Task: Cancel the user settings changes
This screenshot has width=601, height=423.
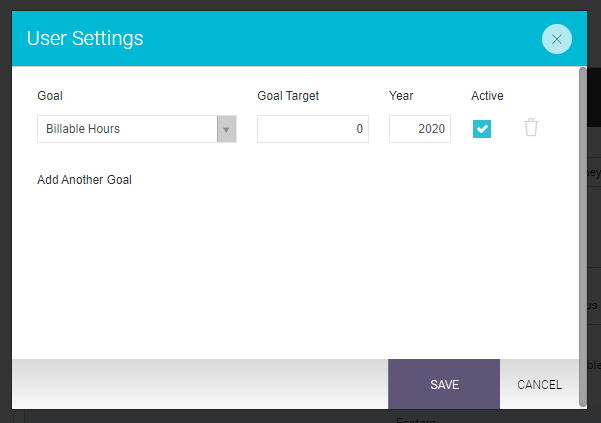Action: click(539, 384)
